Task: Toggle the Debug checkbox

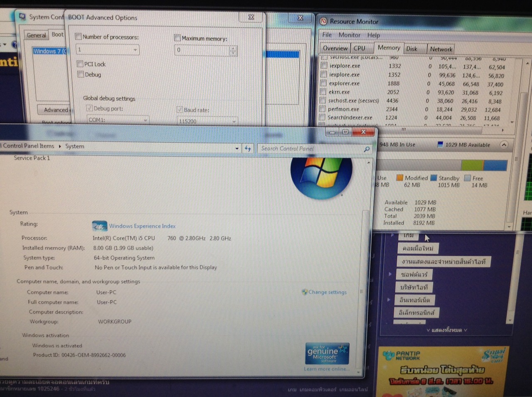Action: pos(81,74)
